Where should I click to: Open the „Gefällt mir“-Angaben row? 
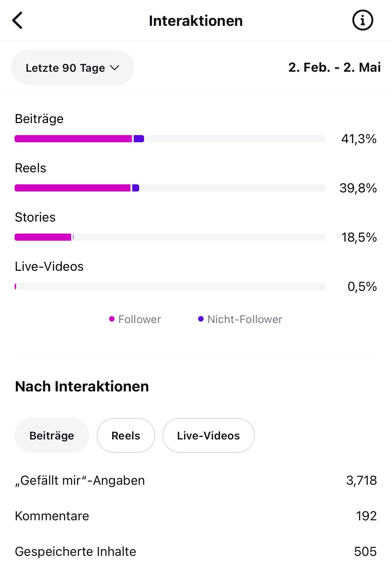196,480
